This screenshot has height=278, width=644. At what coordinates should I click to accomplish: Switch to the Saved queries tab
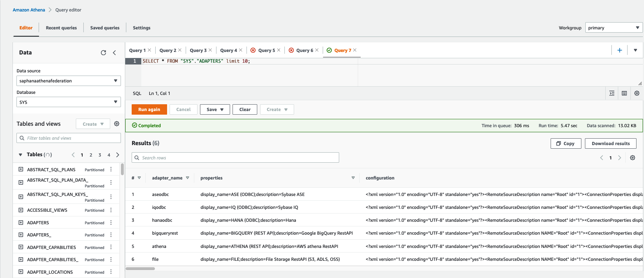point(105,28)
